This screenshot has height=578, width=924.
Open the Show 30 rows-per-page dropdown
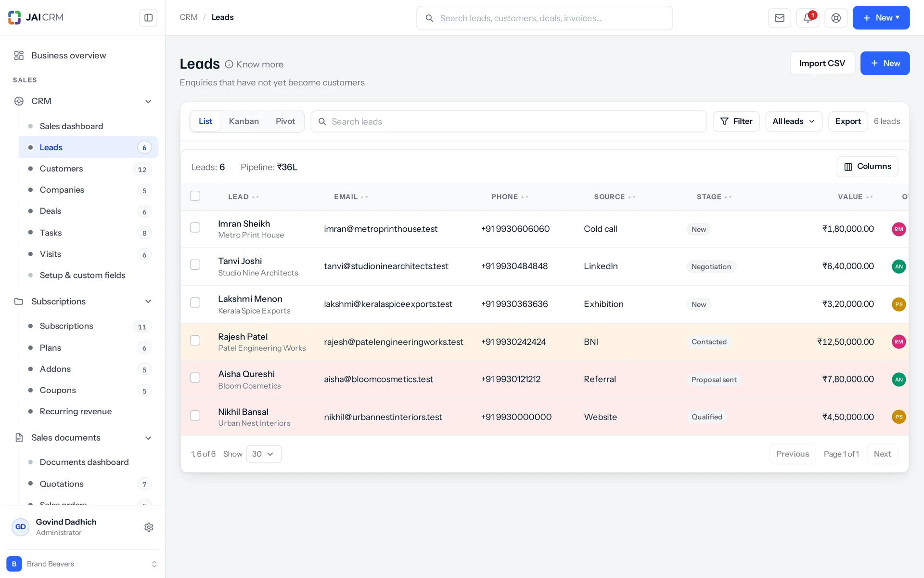click(x=264, y=454)
